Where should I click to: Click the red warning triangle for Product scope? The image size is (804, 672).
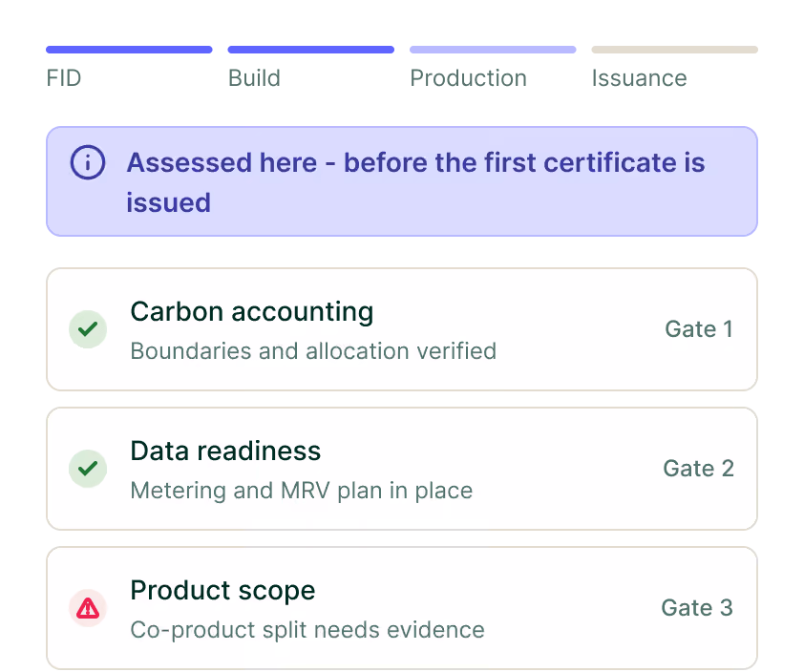click(88, 608)
